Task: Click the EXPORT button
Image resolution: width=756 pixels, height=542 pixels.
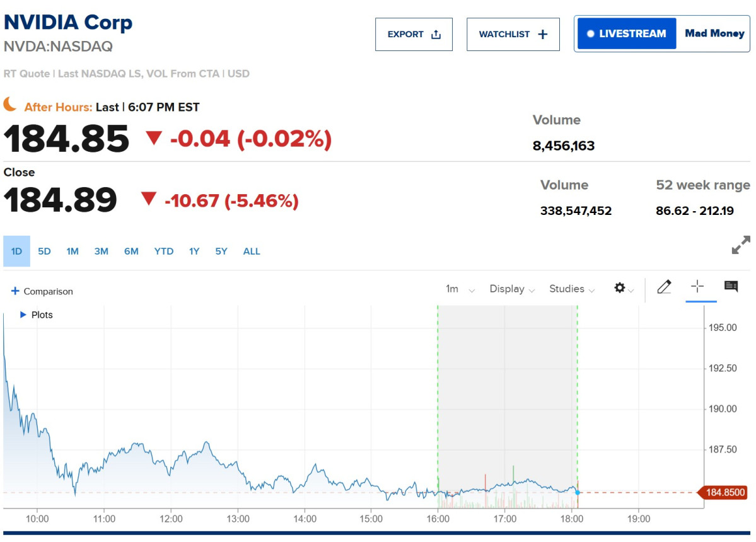Action: (x=414, y=34)
